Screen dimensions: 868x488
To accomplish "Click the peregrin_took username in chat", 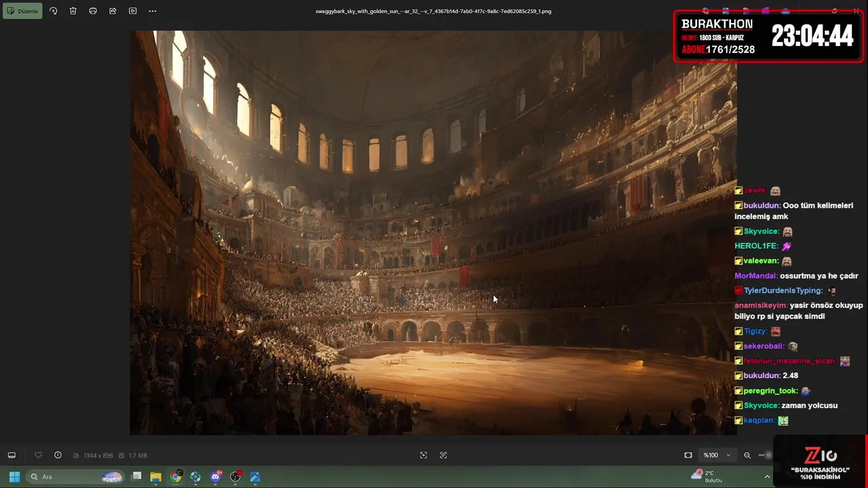I will coord(770,391).
